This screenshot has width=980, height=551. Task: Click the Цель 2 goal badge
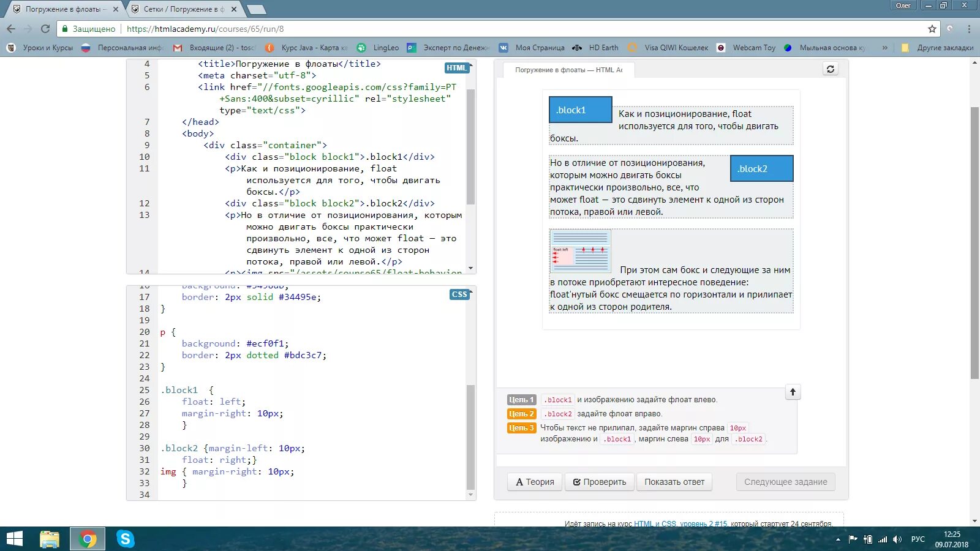point(521,414)
